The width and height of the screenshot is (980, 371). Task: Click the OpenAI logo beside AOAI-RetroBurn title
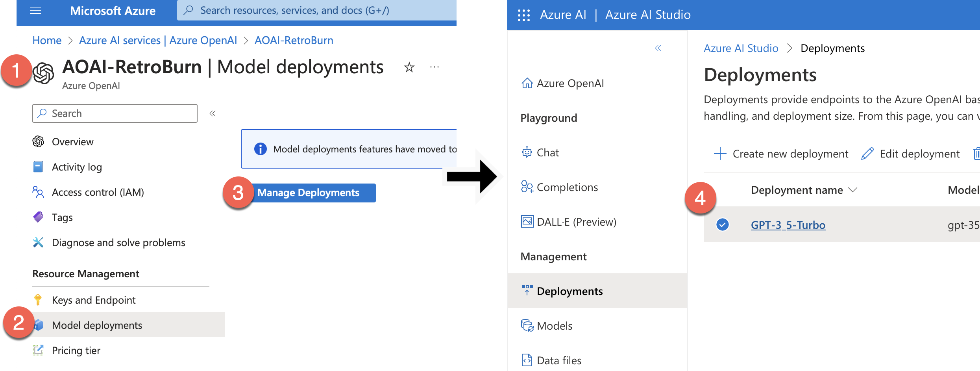pos(43,73)
